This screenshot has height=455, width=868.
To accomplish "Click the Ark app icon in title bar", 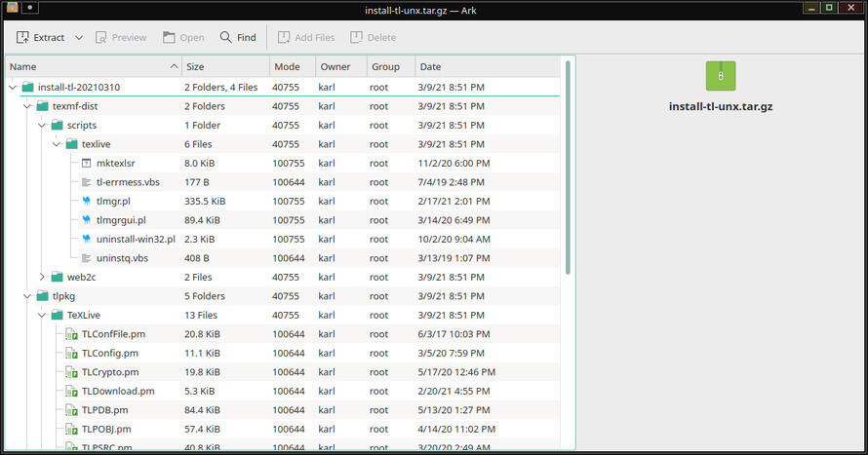I will click(x=12, y=8).
